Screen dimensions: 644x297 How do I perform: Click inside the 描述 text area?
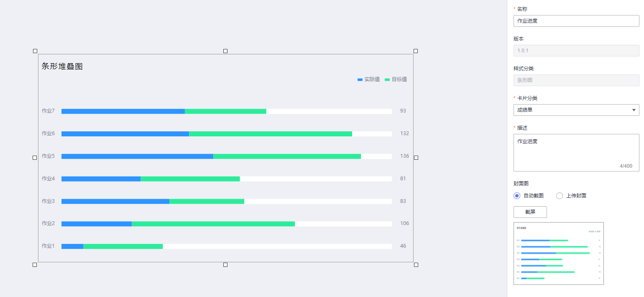tap(576, 152)
